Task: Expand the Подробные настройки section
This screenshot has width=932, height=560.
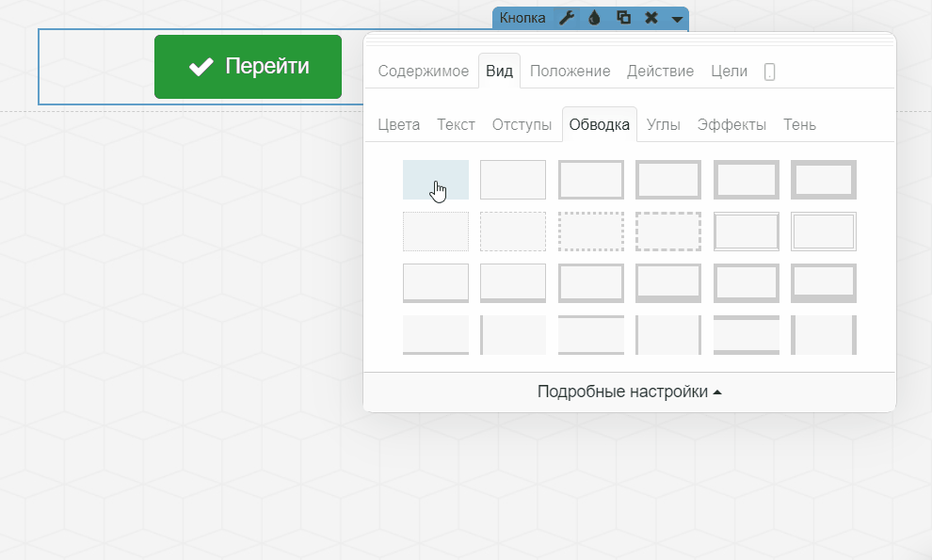Action: point(629,392)
